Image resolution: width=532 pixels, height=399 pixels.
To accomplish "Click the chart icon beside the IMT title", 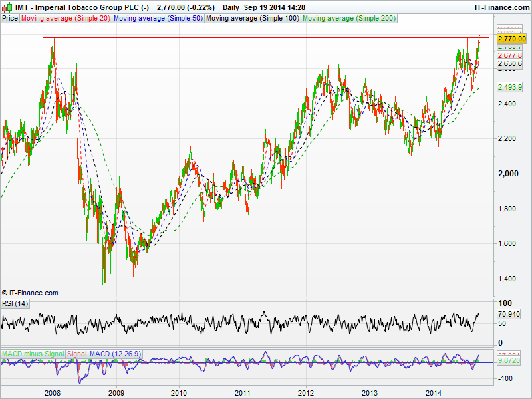I will click(x=7, y=7).
